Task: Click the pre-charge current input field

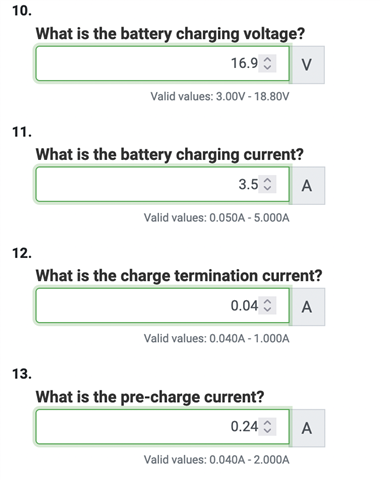Action: point(162,427)
